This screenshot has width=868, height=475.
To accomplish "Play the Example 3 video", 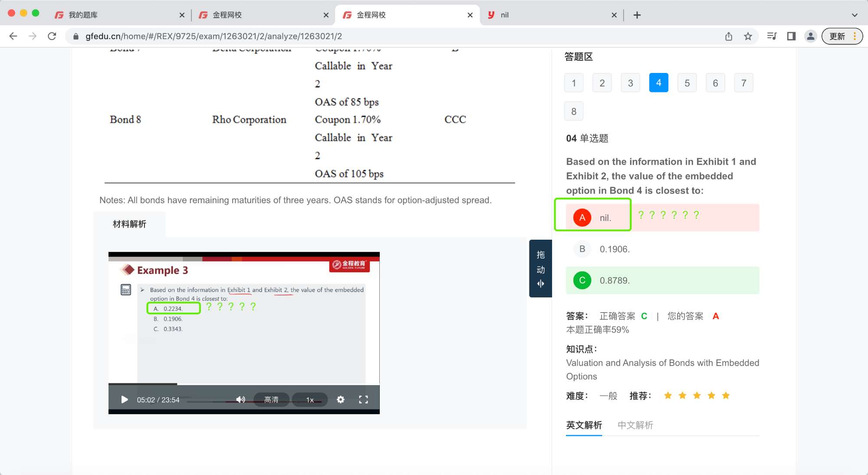I will (x=125, y=399).
